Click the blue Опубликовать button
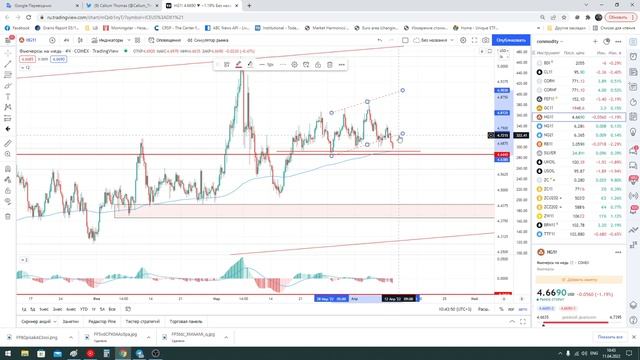The image size is (640, 360). click(x=511, y=40)
